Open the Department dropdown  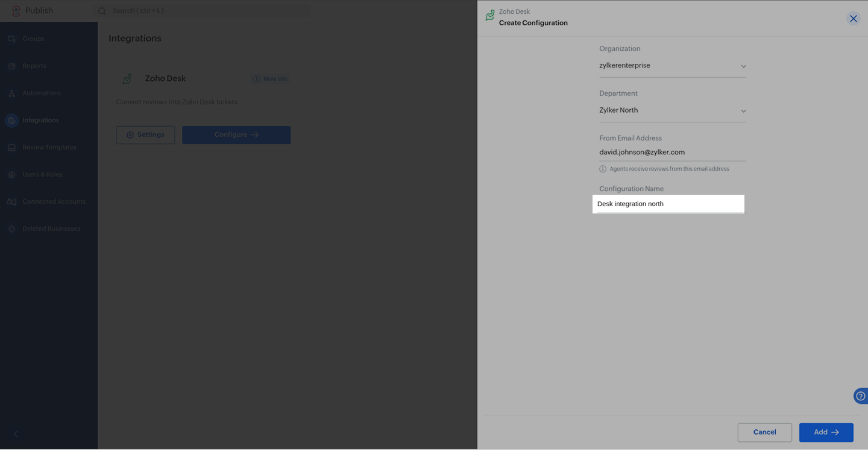click(672, 110)
